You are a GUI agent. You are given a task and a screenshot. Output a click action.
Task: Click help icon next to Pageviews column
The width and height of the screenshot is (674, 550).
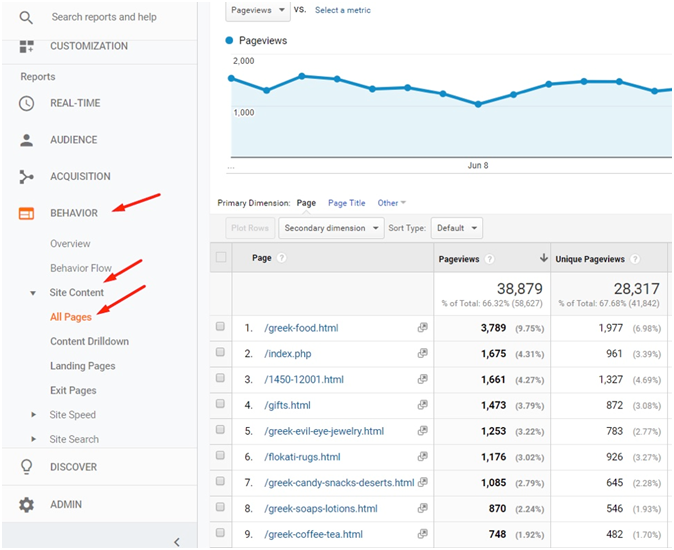(490, 259)
